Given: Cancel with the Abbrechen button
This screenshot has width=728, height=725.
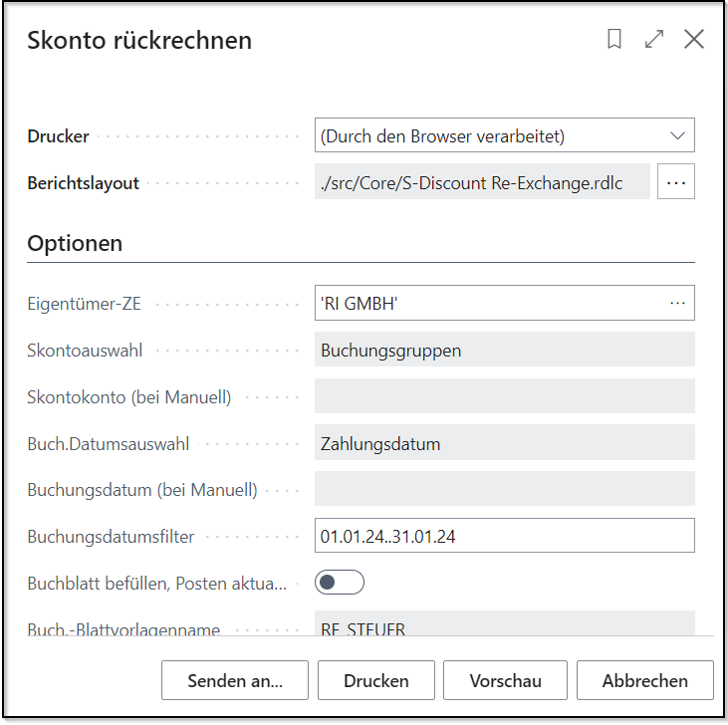Looking at the screenshot, I should click(644, 681).
